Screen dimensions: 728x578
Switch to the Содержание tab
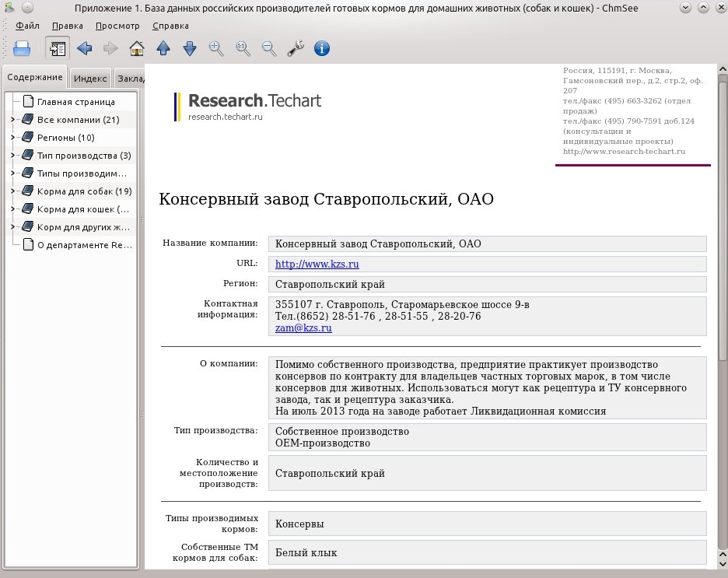pos(35,77)
